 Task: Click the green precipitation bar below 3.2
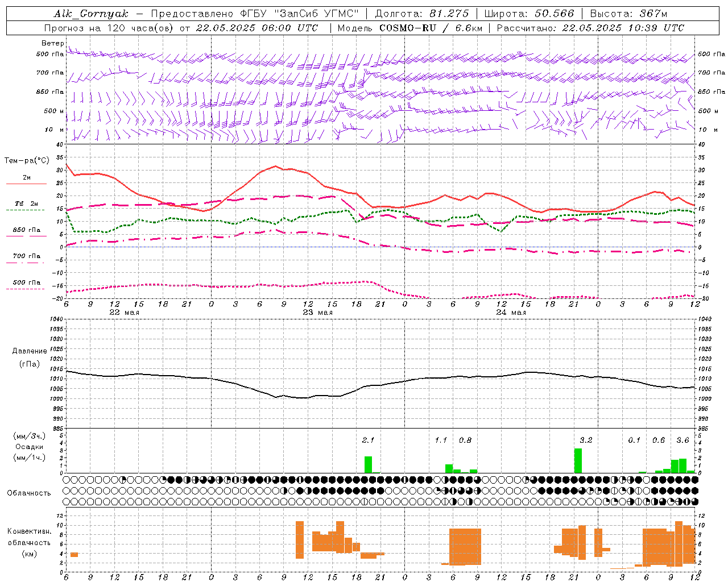(578, 461)
